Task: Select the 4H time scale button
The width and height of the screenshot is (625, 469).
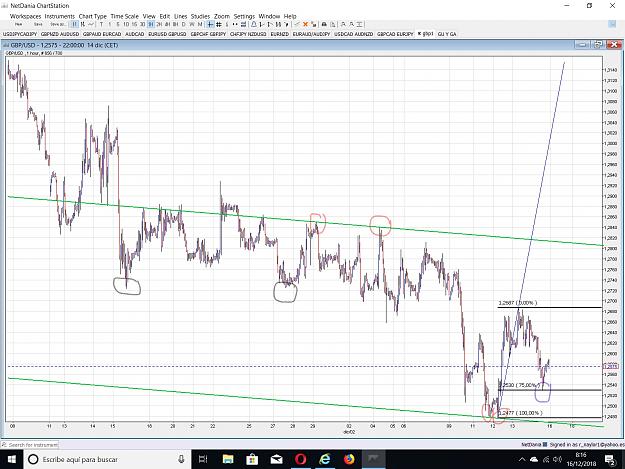Action: (x=167, y=24)
